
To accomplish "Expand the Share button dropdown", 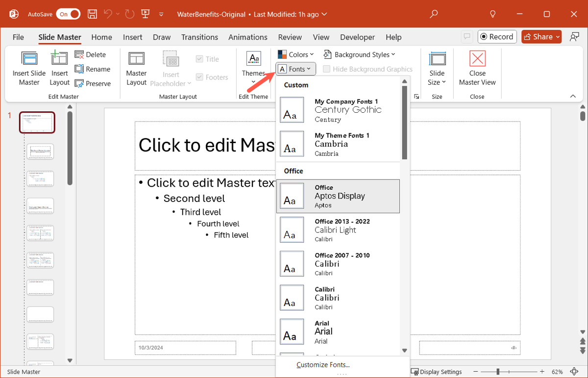I will pyautogui.click(x=558, y=37).
